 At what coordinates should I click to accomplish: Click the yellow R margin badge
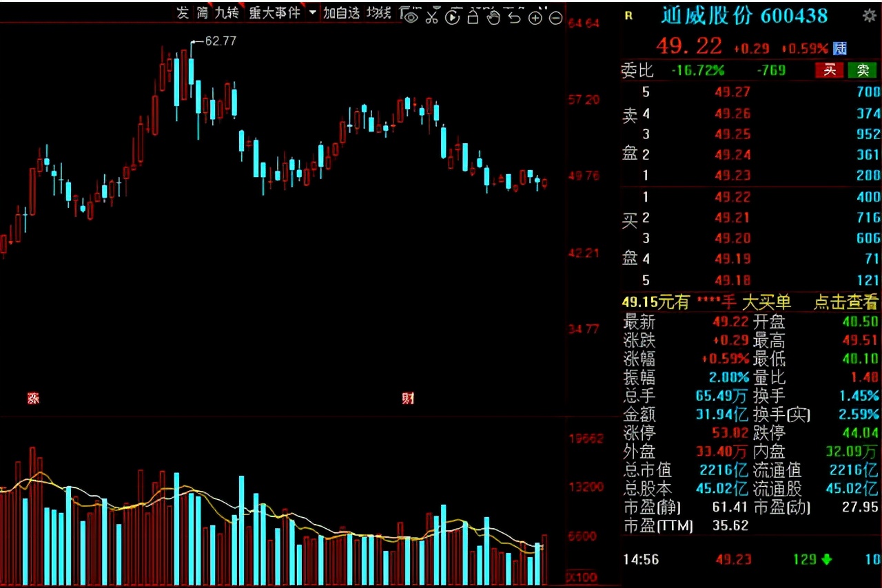click(x=628, y=16)
